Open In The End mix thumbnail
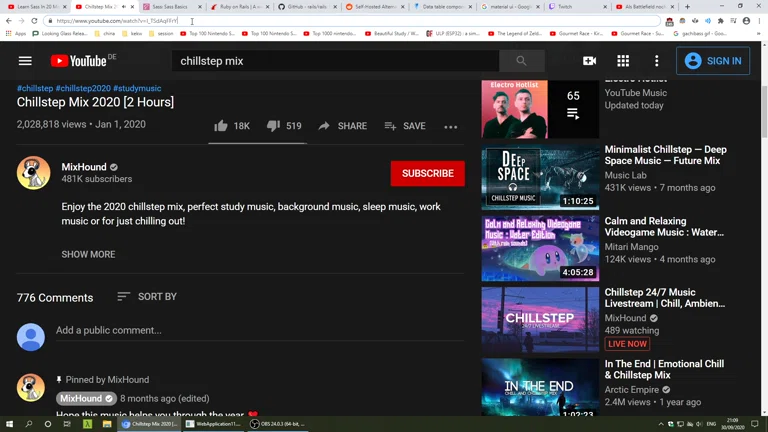Image resolution: width=768 pixels, height=432 pixels. coord(540,387)
